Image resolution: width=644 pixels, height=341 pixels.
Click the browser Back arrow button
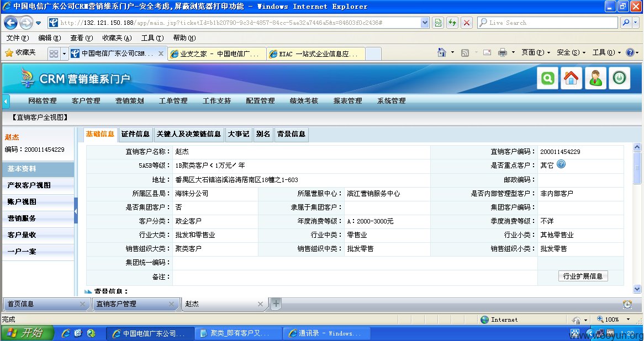coord(10,23)
